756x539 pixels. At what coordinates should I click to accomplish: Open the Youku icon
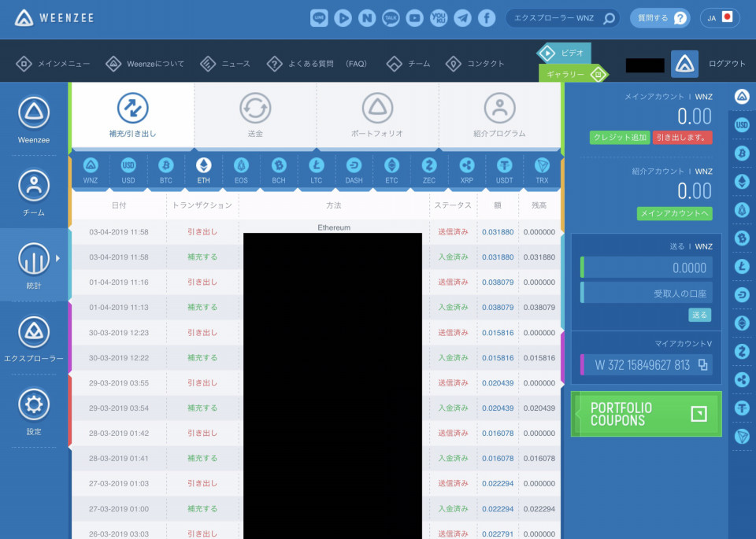[439, 18]
